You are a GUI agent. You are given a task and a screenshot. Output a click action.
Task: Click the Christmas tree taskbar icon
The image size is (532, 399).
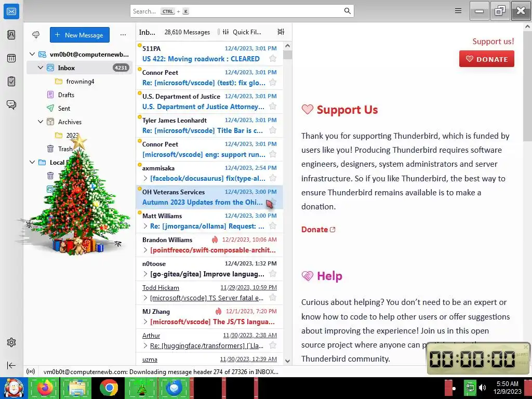click(141, 388)
